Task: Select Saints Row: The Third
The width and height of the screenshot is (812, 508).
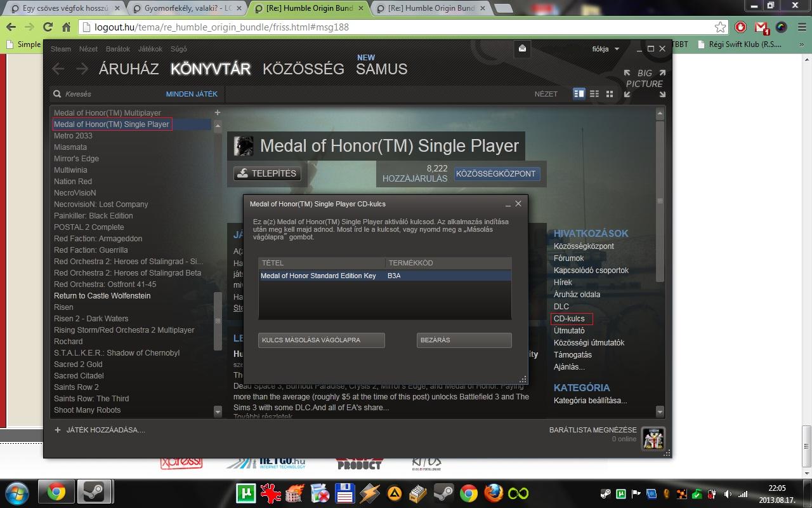Action: 91,399
